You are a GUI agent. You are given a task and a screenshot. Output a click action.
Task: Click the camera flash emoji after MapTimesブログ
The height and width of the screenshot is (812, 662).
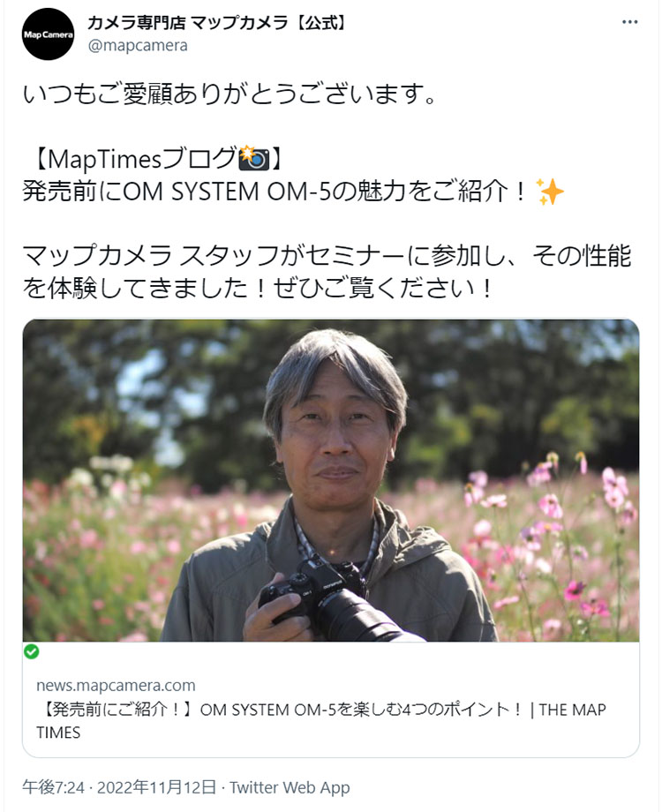(254, 159)
